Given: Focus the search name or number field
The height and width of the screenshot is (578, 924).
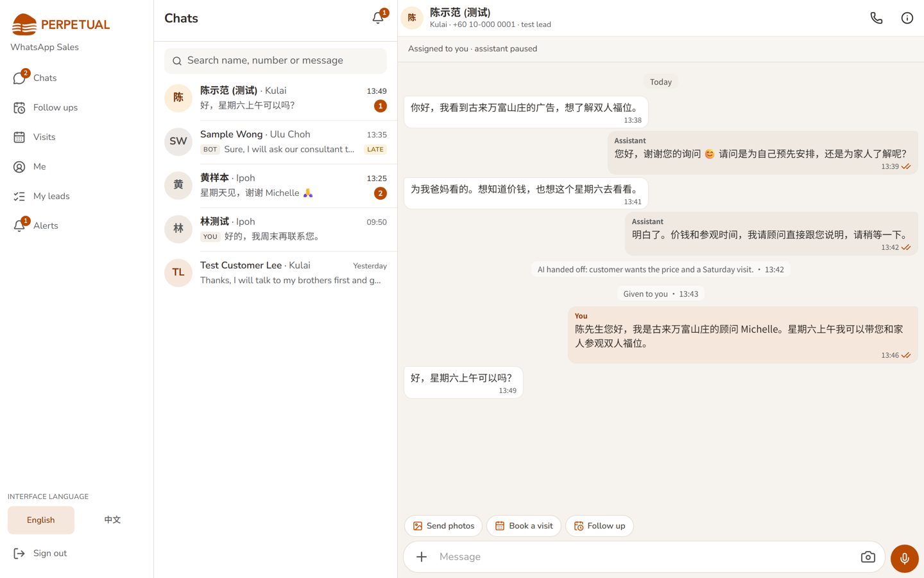Looking at the screenshot, I should point(275,61).
